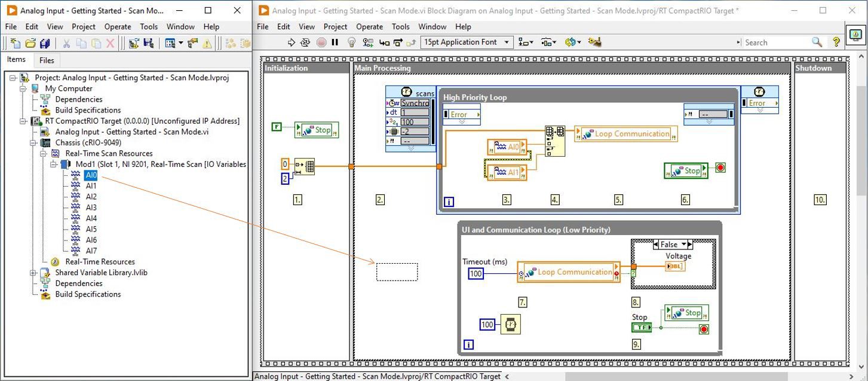The height and width of the screenshot is (381, 868).
Task: Open the Search magnifier icon on the toolbar
Action: (x=817, y=42)
